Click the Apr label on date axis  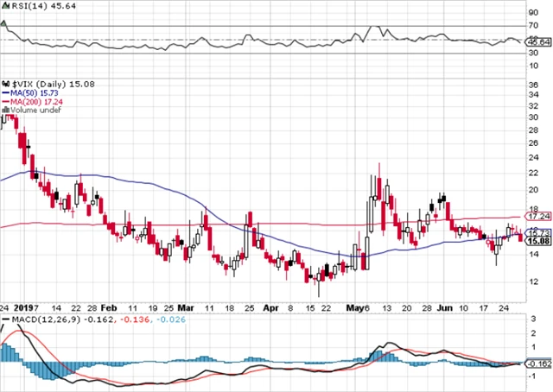[x=271, y=307]
